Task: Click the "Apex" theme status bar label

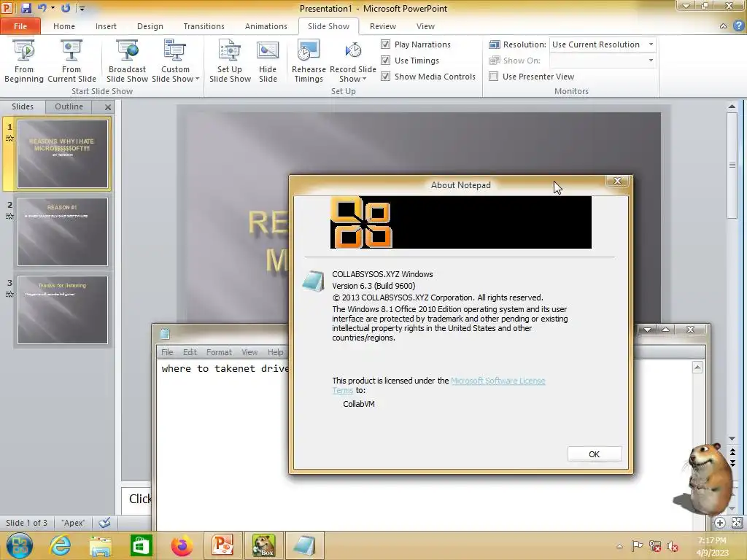Action: point(73,523)
